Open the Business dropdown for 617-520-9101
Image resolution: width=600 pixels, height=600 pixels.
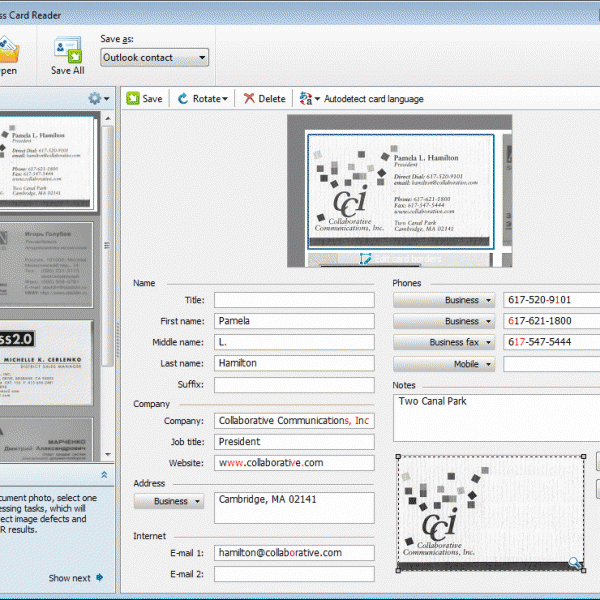pos(444,300)
